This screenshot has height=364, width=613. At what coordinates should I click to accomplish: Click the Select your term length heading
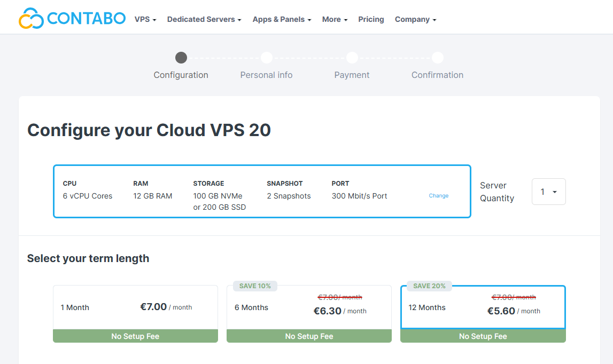88,258
